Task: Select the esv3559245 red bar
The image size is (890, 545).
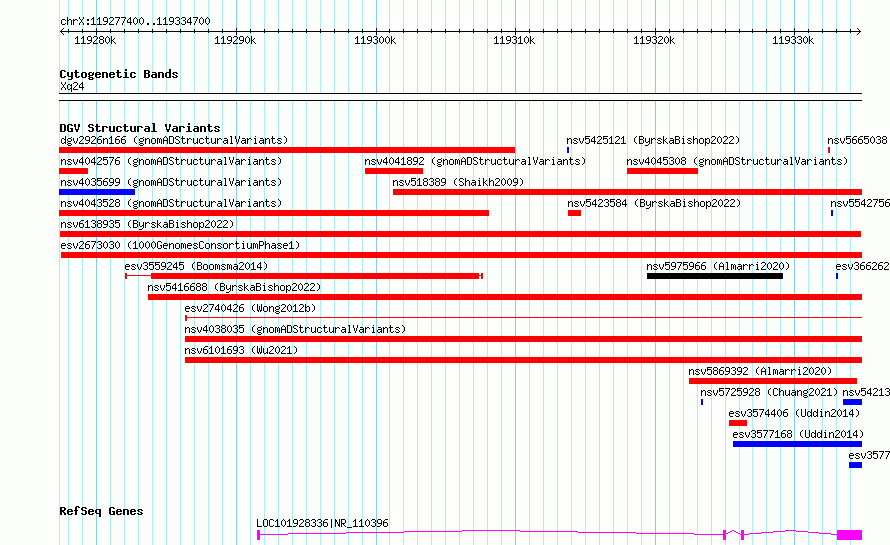Action: pyautogui.click(x=304, y=276)
